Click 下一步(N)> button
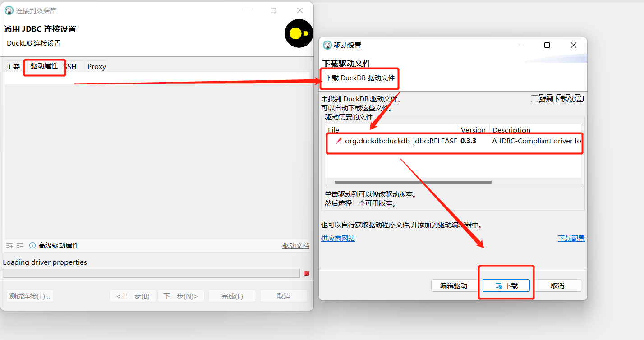This screenshot has width=644, height=340. 181,296
